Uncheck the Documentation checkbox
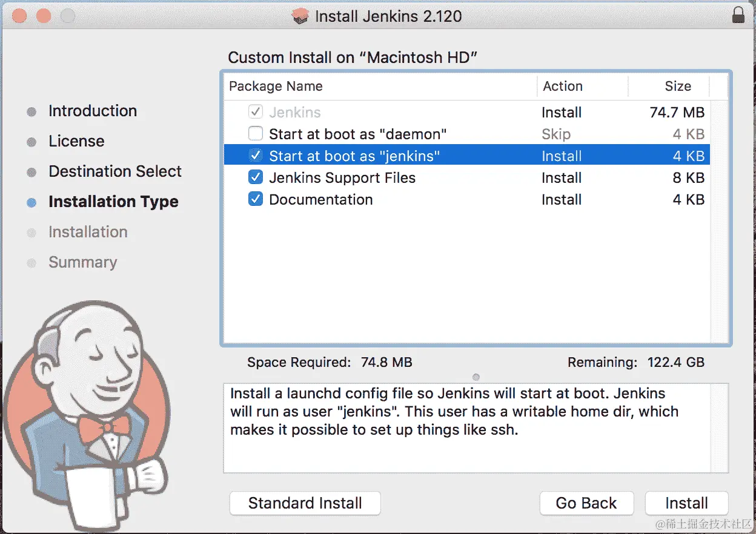This screenshot has height=534, width=756. click(x=256, y=199)
